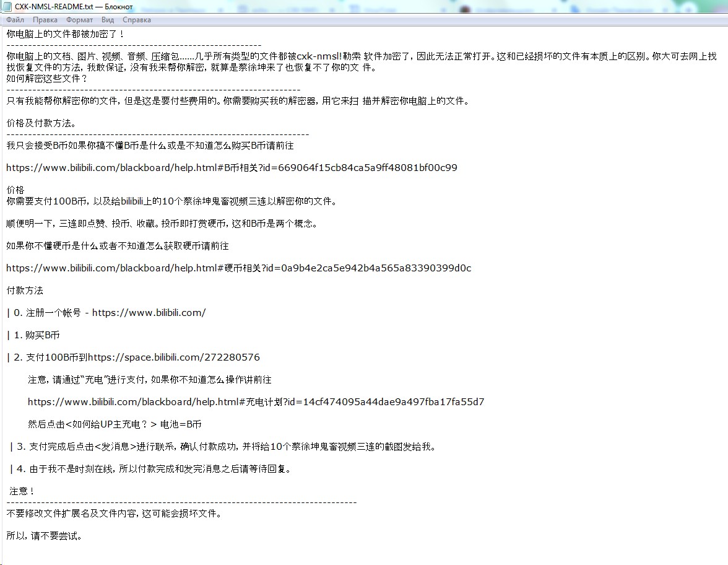The height and width of the screenshot is (565, 728).
Task: Open the Формат menu
Action: [x=79, y=20]
